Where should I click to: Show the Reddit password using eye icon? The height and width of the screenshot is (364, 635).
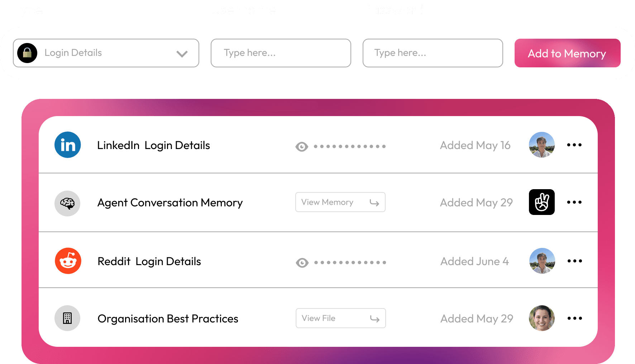(x=302, y=263)
